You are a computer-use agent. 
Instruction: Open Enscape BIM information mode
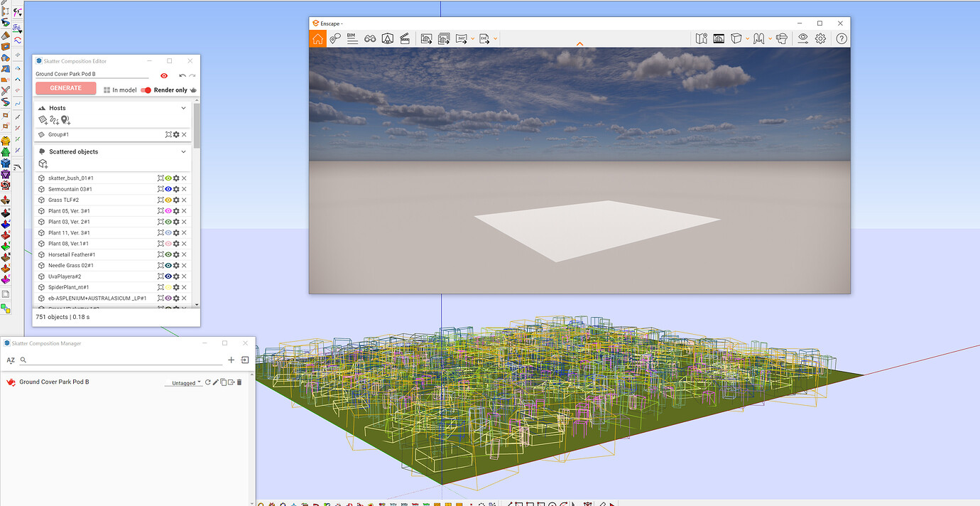point(351,38)
